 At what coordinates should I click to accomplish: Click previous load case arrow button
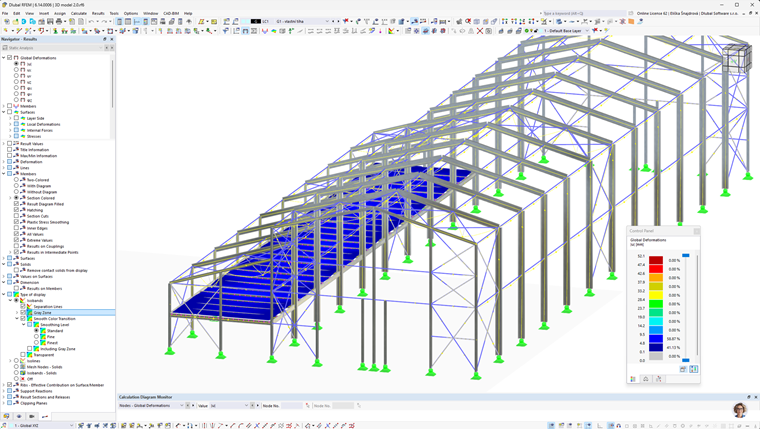pos(333,21)
